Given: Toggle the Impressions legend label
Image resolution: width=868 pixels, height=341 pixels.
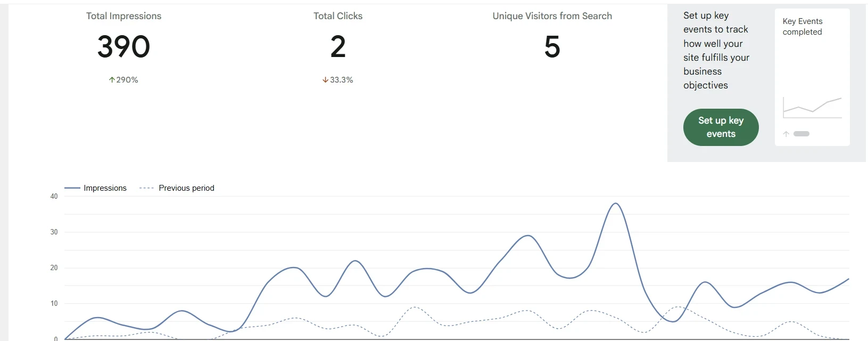Looking at the screenshot, I should pyautogui.click(x=105, y=188).
